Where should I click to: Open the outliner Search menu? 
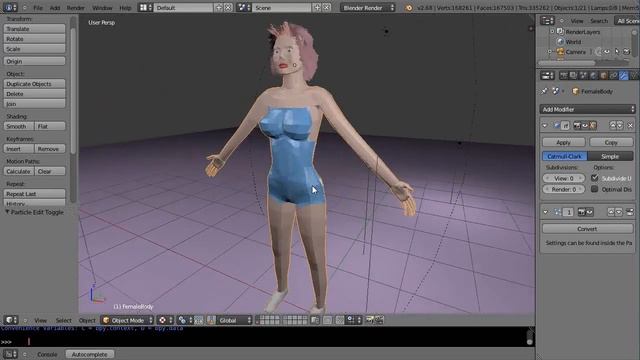(599, 21)
